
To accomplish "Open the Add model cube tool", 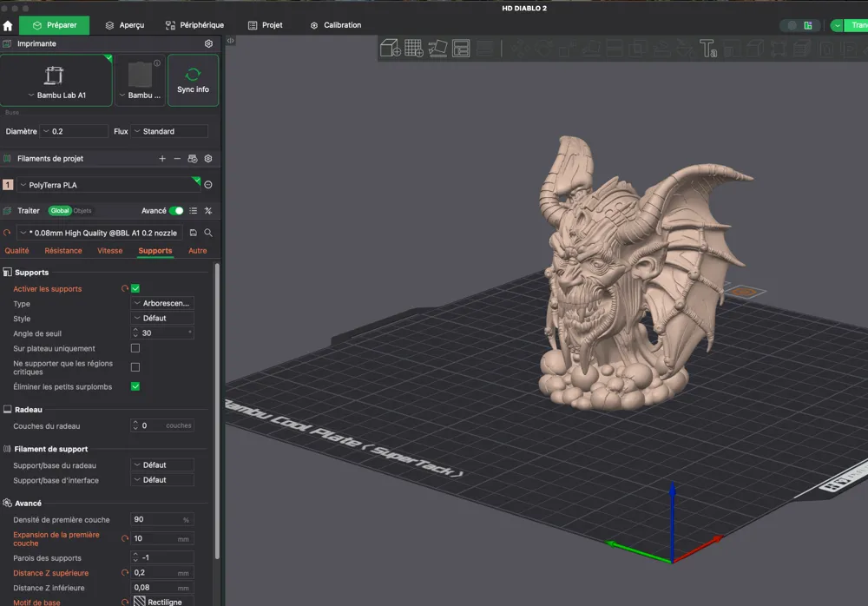I will click(x=391, y=49).
